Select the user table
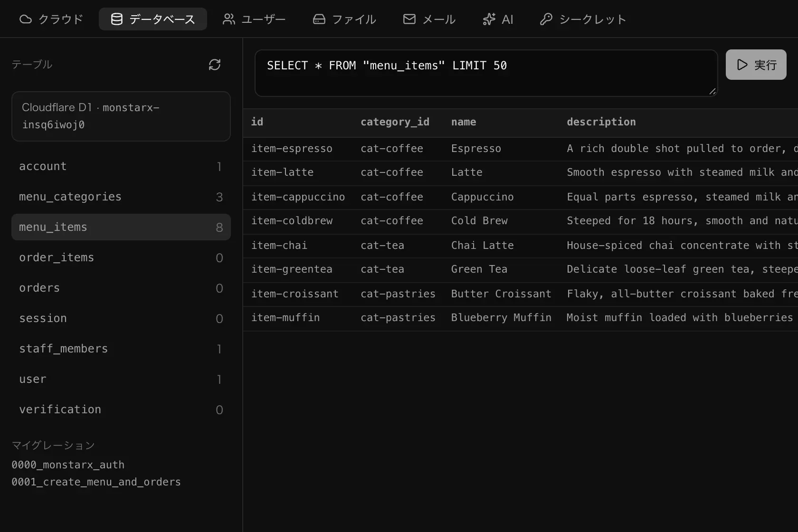Screen dimensions: 798x532 (121, 379)
